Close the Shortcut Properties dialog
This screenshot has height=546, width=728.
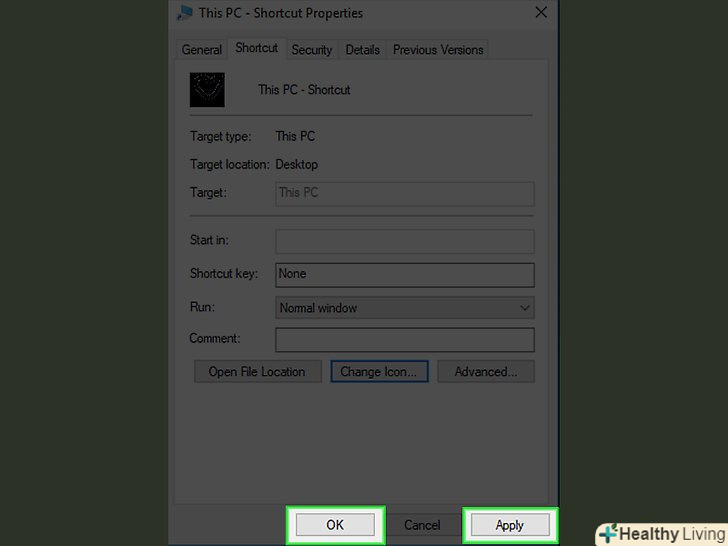(x=541, y=13)
